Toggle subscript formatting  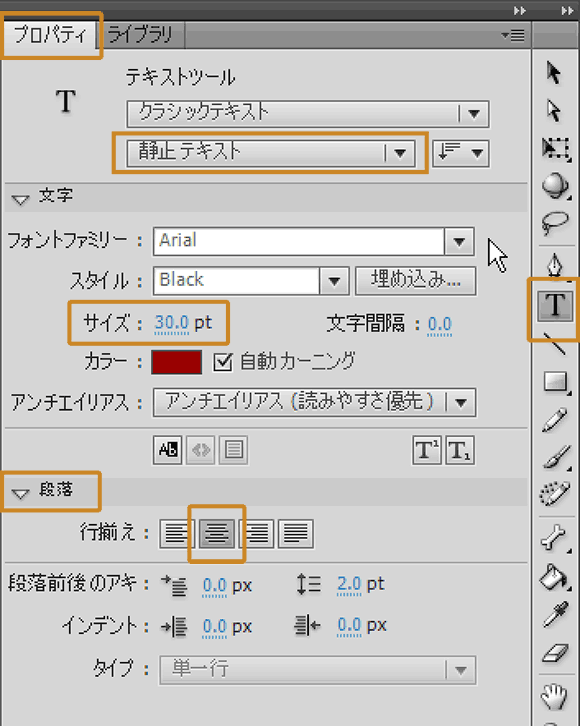point(460,450)
